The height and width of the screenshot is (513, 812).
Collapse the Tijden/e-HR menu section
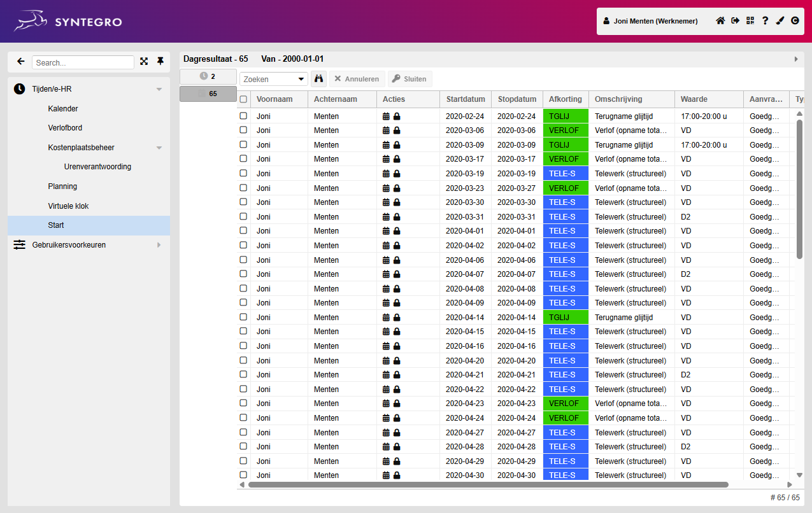[x=159, y=89]
